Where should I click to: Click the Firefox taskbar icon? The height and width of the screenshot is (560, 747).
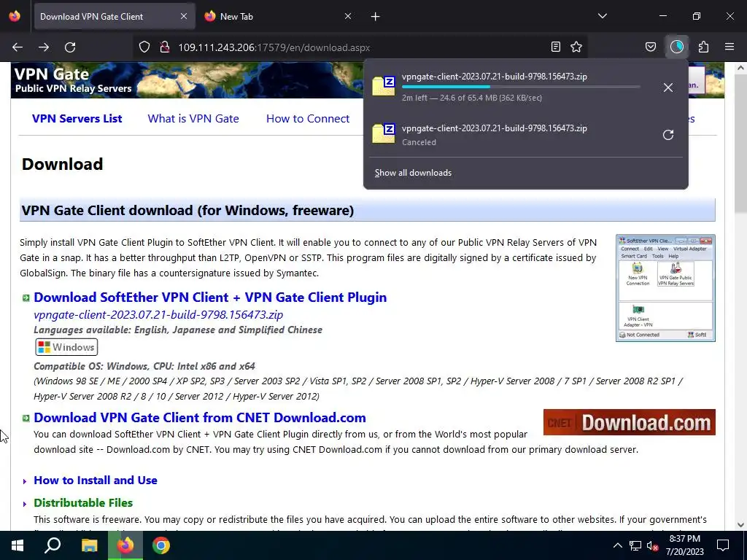[x=125, y=545]
